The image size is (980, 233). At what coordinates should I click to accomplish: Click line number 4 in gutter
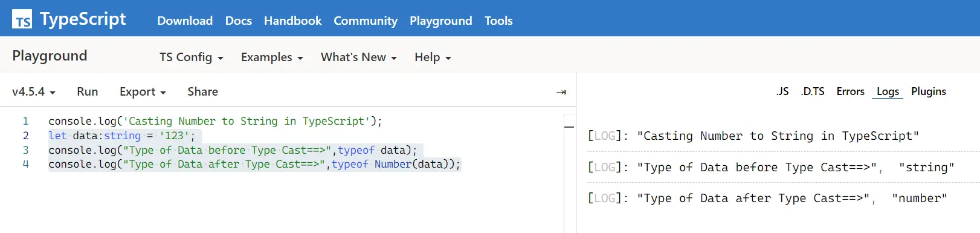[x=26, y=164]
